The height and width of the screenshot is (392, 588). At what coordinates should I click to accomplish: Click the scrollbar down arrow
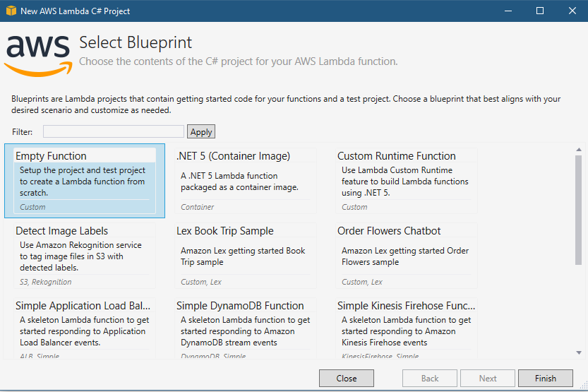[579, 352]
